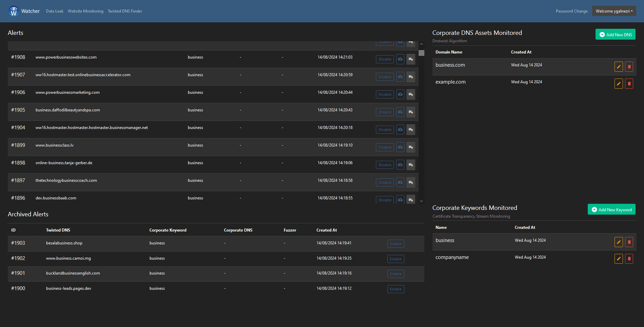
Task: Click Corporate Keyword column header
Action: click(168, 230)
